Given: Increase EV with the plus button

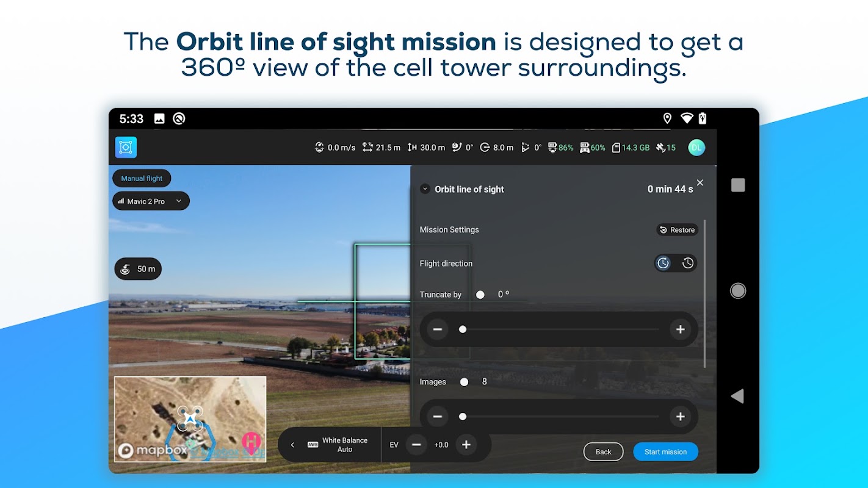Looking at the screenshot, I should pos(466,445).
